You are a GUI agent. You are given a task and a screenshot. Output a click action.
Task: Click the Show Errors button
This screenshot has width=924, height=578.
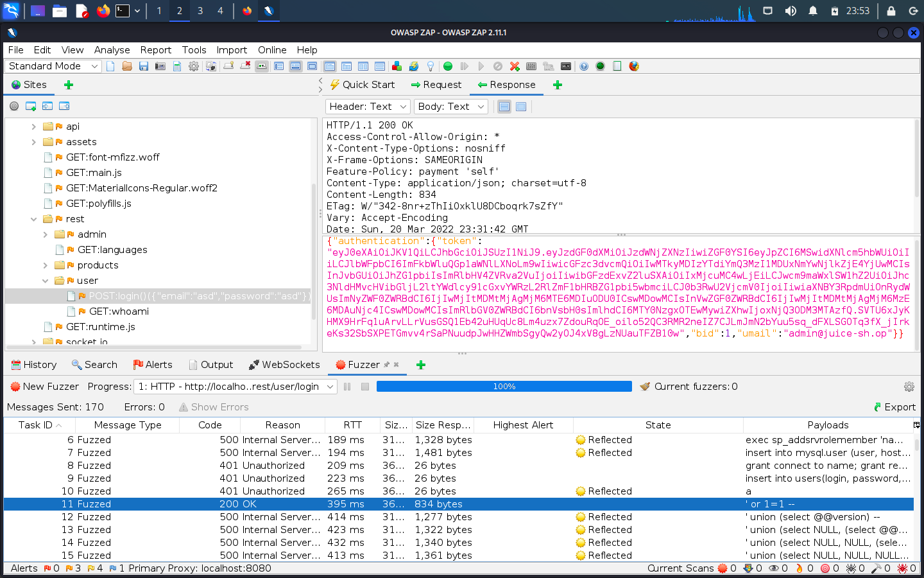pyautogui.click(x=213, y=407)
